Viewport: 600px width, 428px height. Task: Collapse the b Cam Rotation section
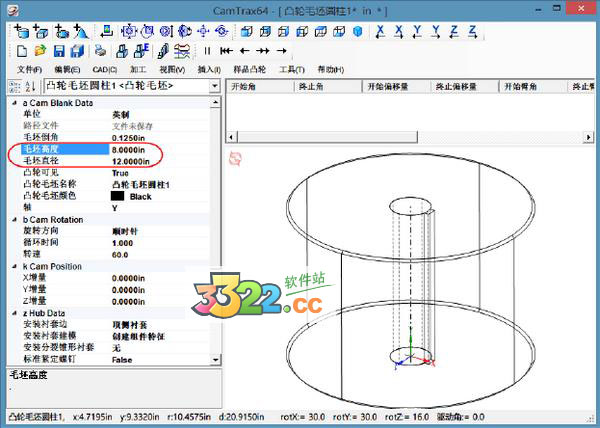pos(15,220)
